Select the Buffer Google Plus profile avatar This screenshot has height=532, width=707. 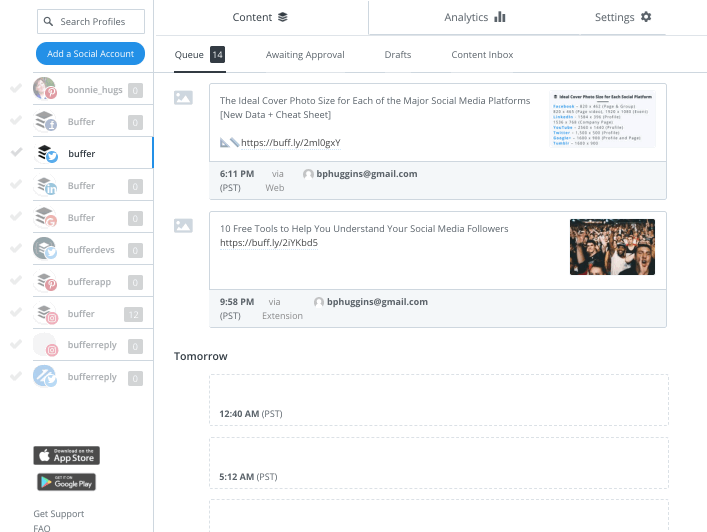[x=45, y=217]
